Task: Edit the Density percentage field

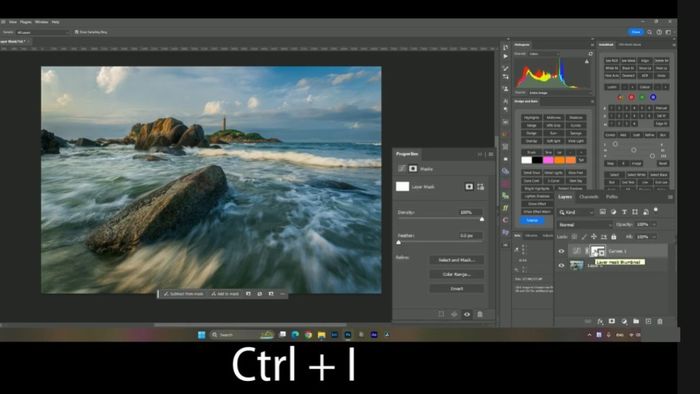Action: [x=470, y=212]
